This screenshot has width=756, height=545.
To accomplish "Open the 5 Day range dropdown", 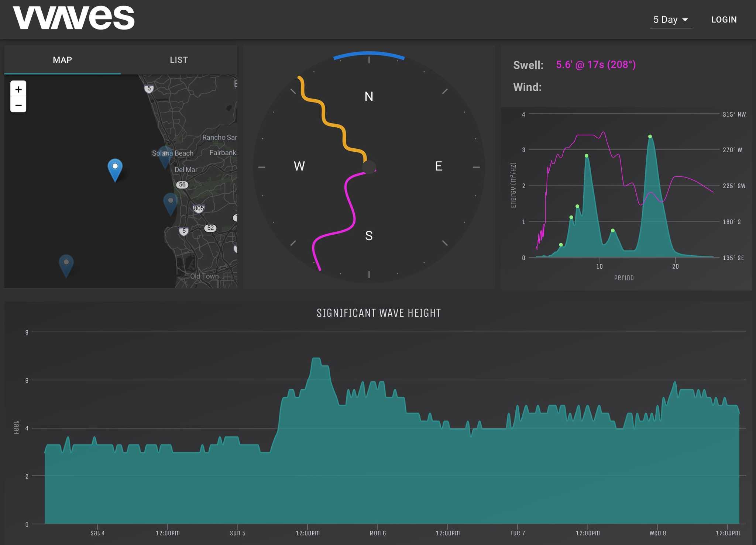I will click(671, 20).
